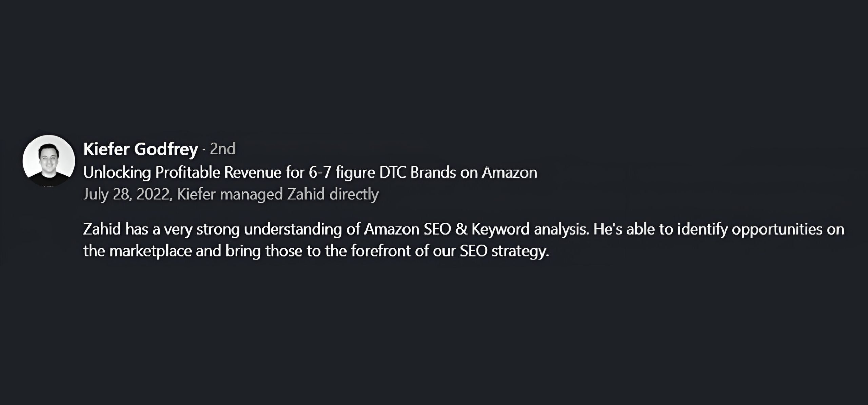The height and width of the screenshot is (405, 868).
Task: Open the Kiefer Godfrey name link
Action: 140,149
